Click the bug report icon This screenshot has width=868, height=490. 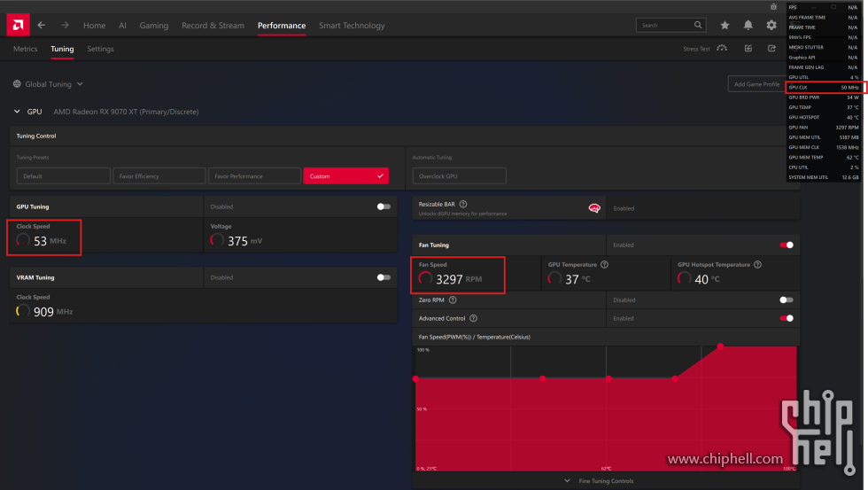pos(774,6)
